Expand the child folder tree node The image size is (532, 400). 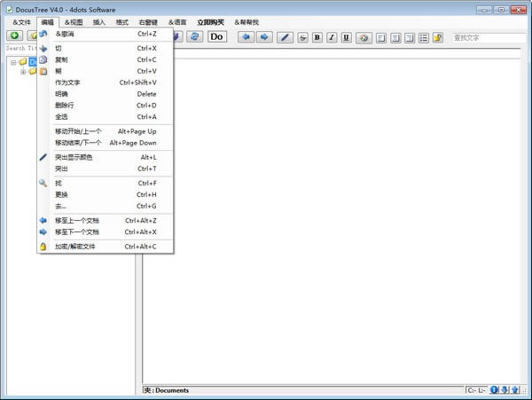pos(23,72)
